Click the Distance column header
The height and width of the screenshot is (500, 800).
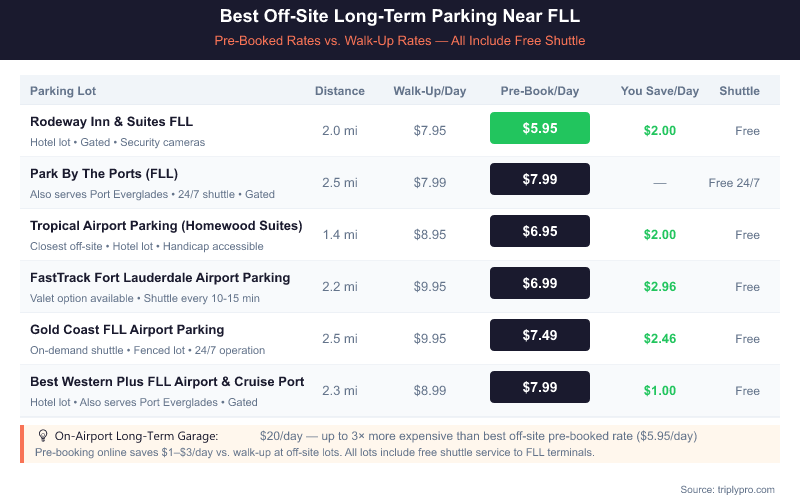(x=340, y=91)
